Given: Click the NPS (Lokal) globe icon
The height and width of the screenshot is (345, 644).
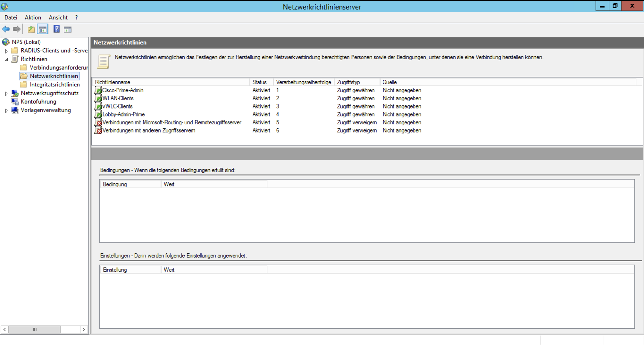Looking at the screenshot, I should coord(6,42).
